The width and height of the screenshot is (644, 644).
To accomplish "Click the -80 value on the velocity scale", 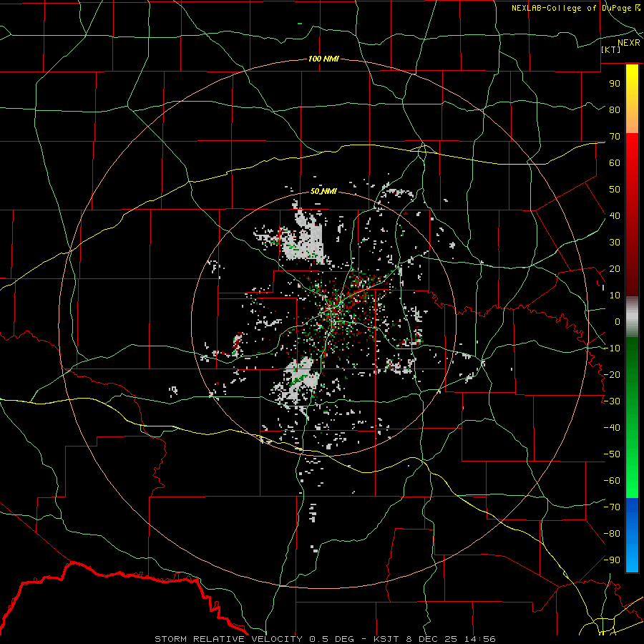I will click(612, 534).
